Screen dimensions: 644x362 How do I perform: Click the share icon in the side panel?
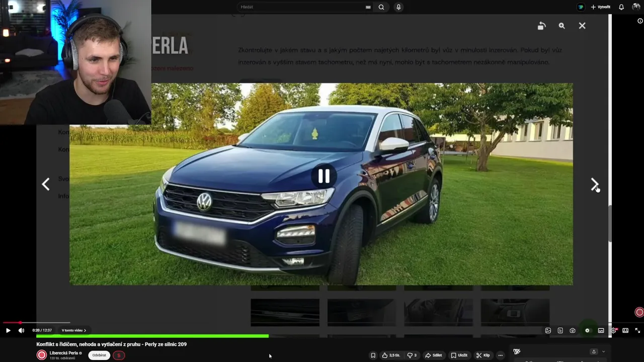coord(594,351)
